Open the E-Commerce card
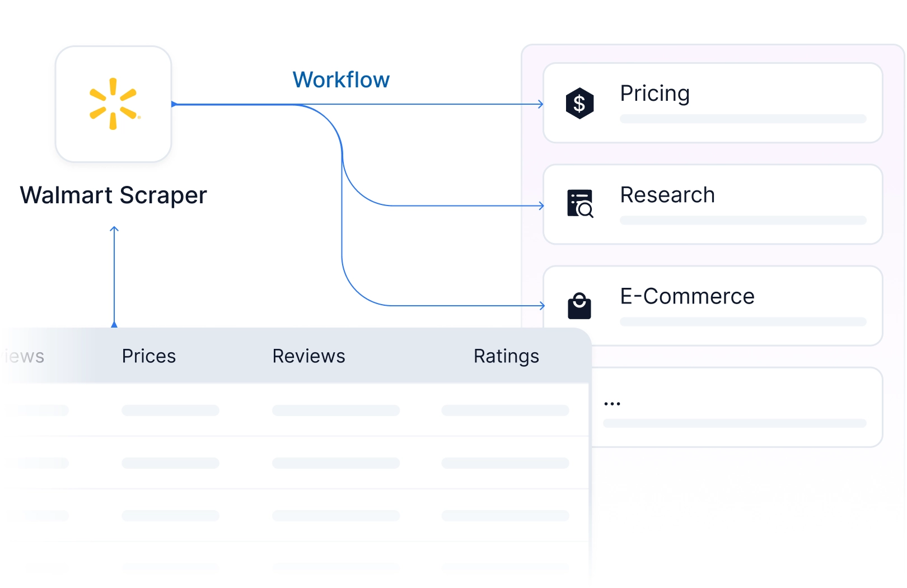 click(x=713, y=306)
